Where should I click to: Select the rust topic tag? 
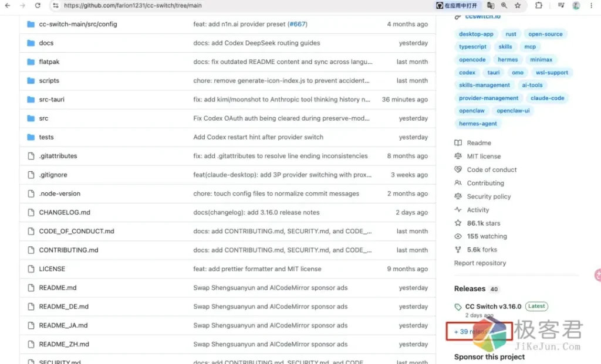(x=511, y=34)
